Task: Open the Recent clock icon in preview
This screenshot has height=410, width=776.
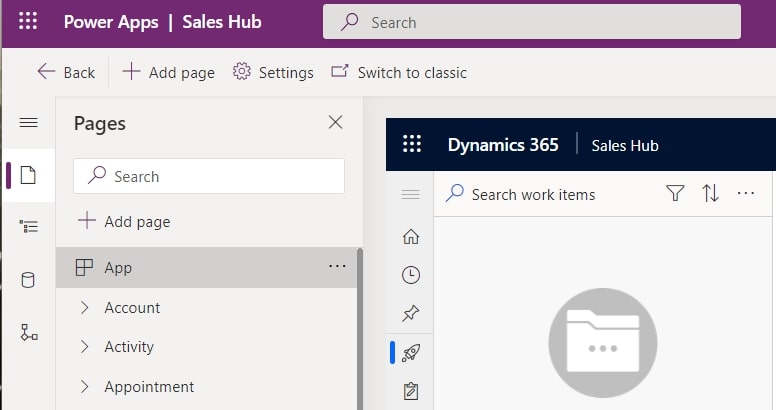Action: (410, 275)
